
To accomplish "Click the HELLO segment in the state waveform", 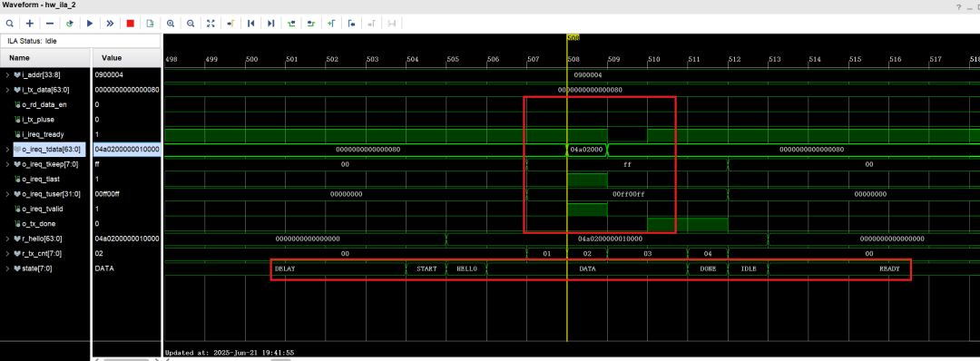I will coord(466,268).
